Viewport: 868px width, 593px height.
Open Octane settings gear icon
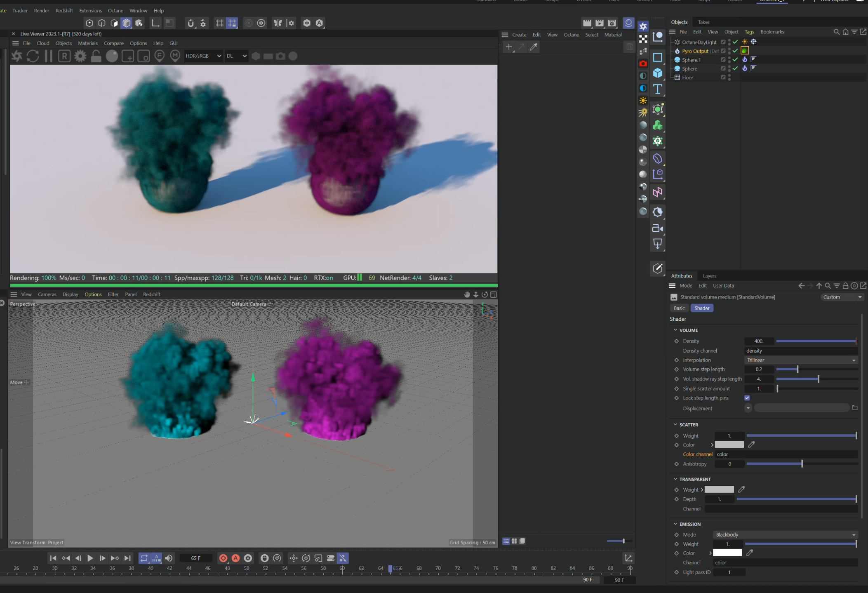[x=80, y=56]
